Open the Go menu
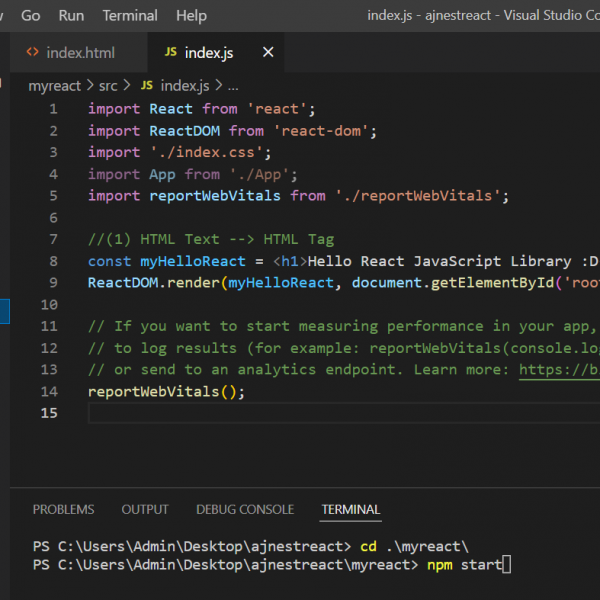The width and height of the screenshot is (600, 600). (x=31, y=15)
